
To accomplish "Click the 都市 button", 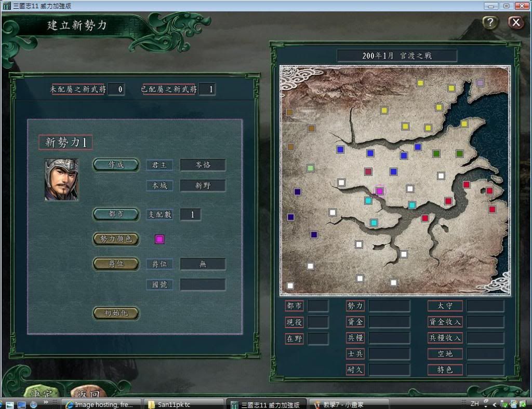I will tap(116, 214).
